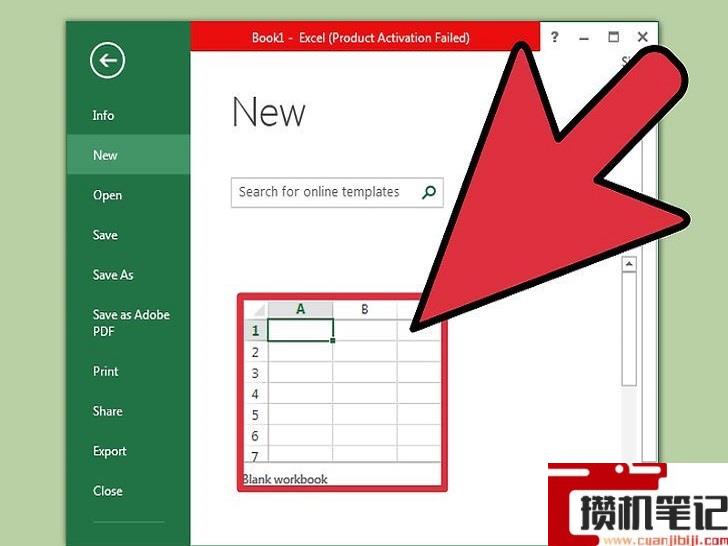Open the Export option

(x=109, y=451)
